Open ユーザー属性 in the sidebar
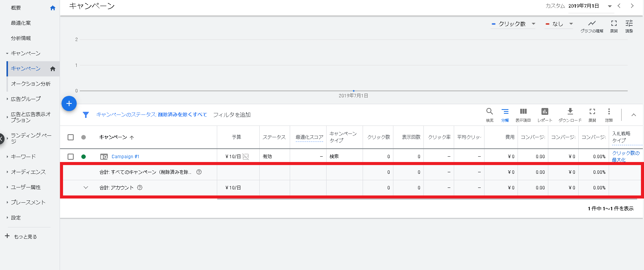The width and height of the screenshot is (644, 270). click(x=26, y=187)
